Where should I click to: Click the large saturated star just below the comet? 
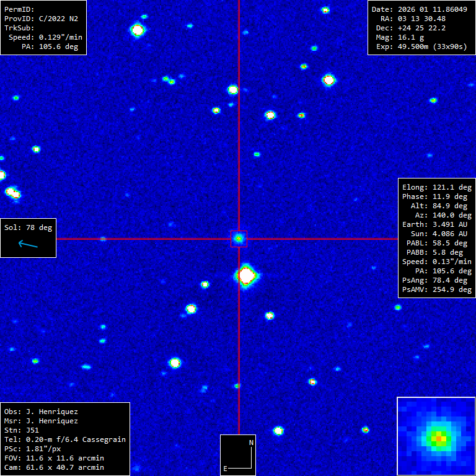coord(247,275)
